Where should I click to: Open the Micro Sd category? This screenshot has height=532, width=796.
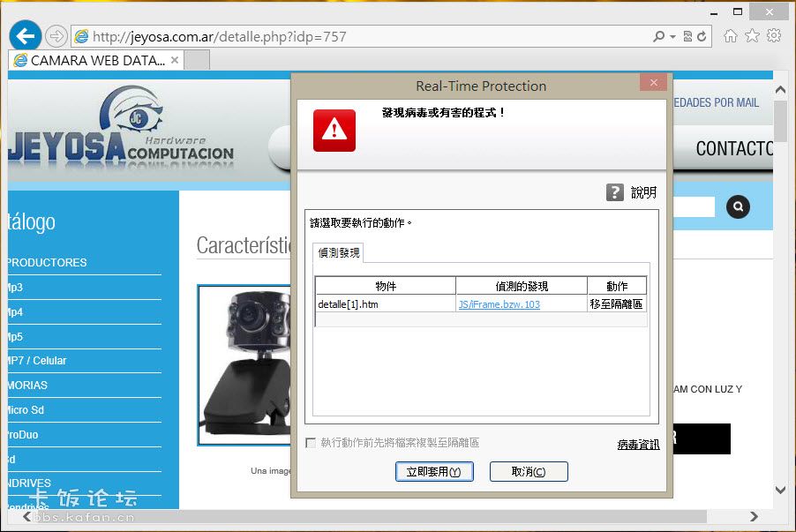pyautogui.click(x=26, y=409)
